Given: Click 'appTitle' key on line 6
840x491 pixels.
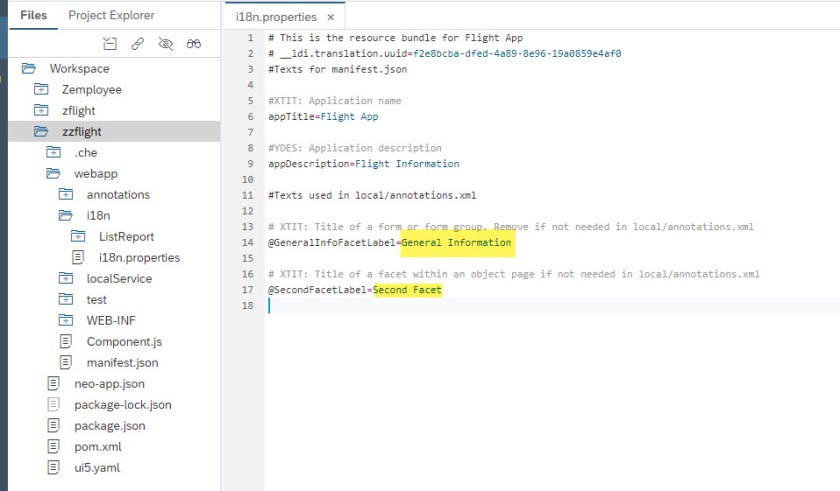Looking at the screenshot, I should [291, 116].
